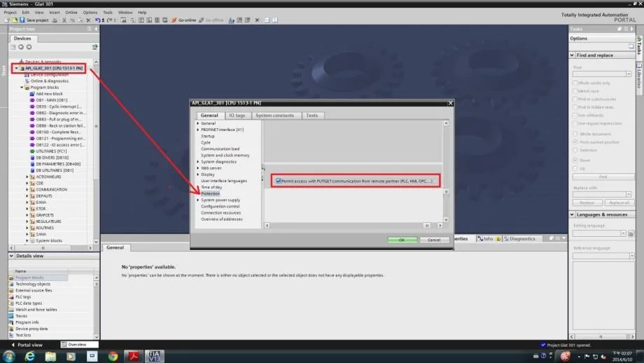Click the Save project toolbar icon
Image resolution: width=644 pixels, height=363 pixels.
[22, 20]
